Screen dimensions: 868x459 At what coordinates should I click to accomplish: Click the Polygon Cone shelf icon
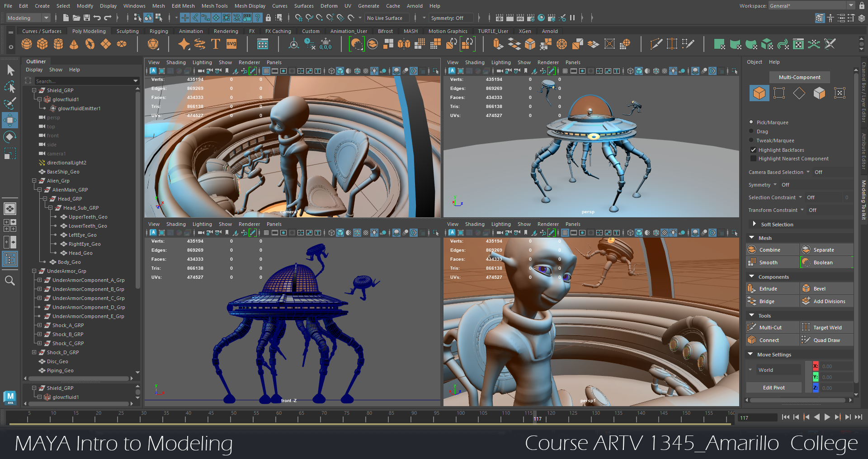tap(74, 44)
